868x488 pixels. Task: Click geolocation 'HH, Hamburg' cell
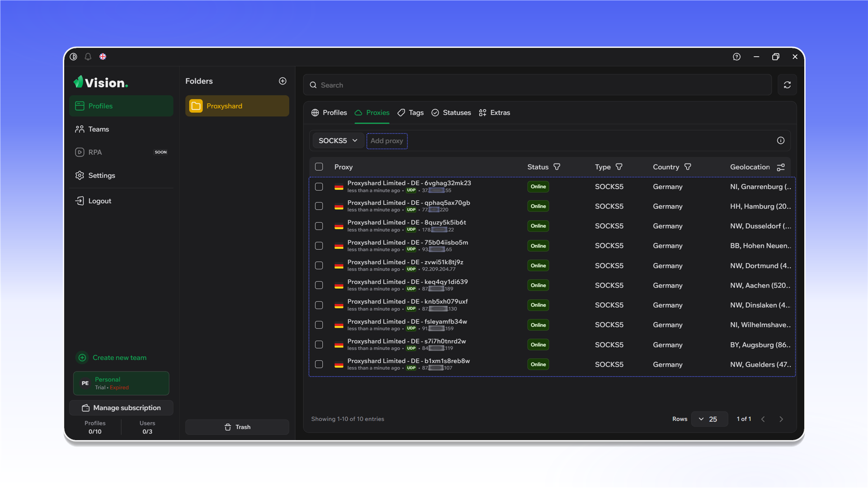coord(760,206)
